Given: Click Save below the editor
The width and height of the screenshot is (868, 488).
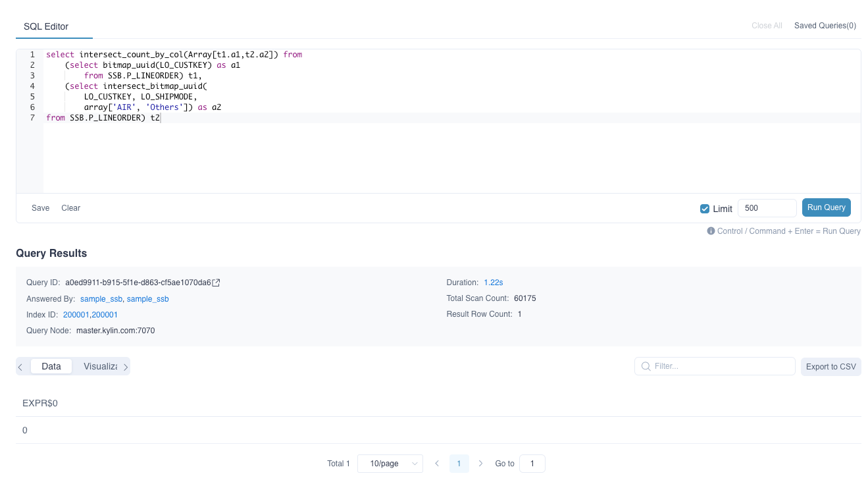Looking at the screenshot, I should click(x=41, y=208).
